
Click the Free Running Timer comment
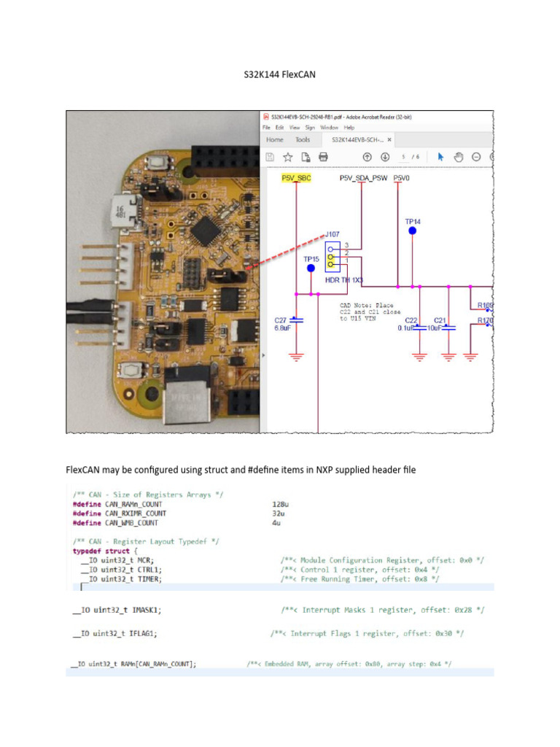pos(359,579)
